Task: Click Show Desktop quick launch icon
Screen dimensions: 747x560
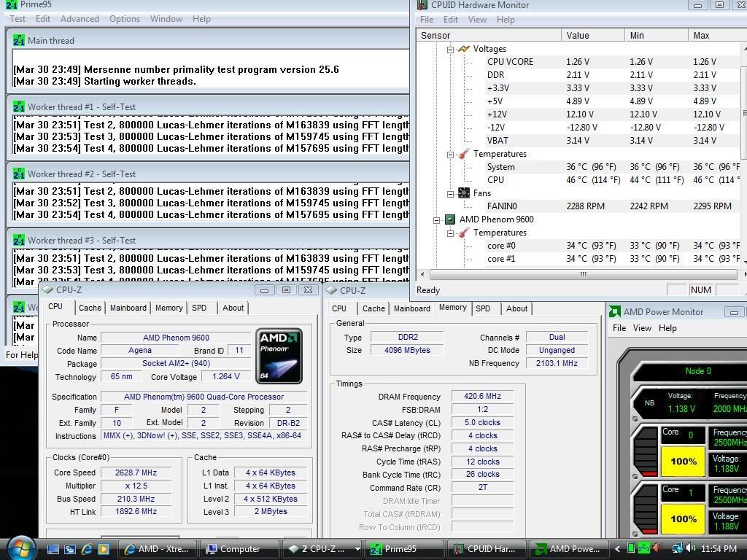Action: (53, 549)
